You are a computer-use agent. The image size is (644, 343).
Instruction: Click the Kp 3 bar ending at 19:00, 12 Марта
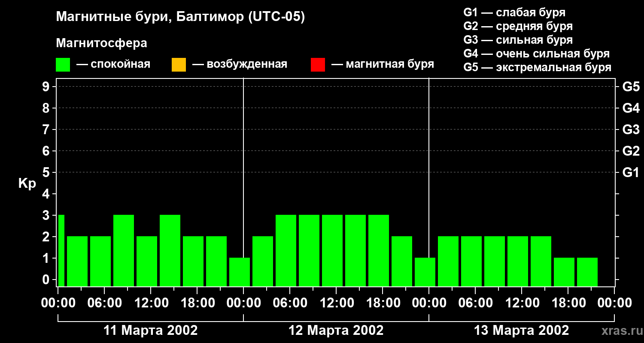pos(379,250)
